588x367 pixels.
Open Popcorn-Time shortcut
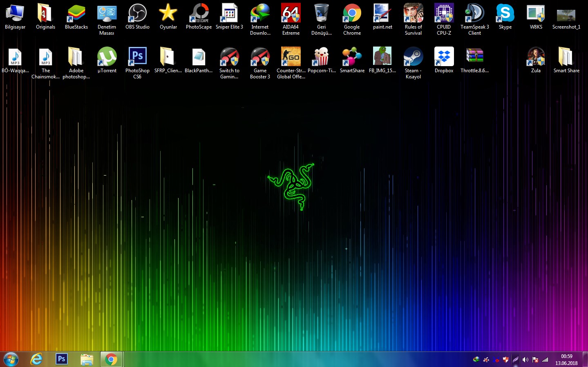(321, 60)
